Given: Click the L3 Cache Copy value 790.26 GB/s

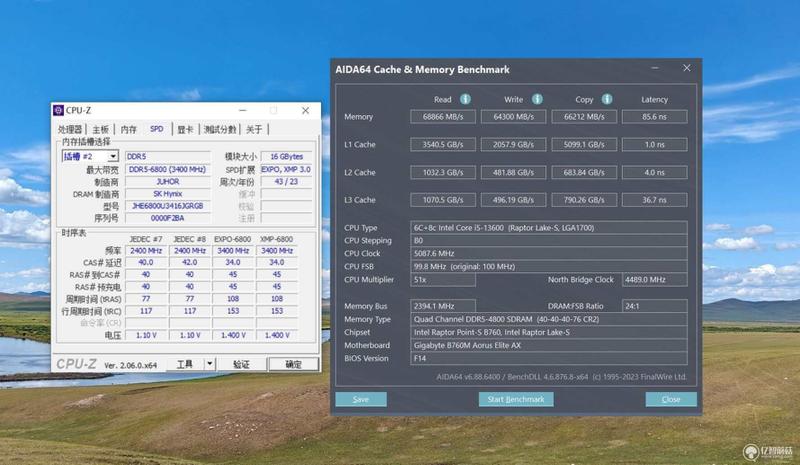Looking at the screenshot, I should (x=584, y=200).
